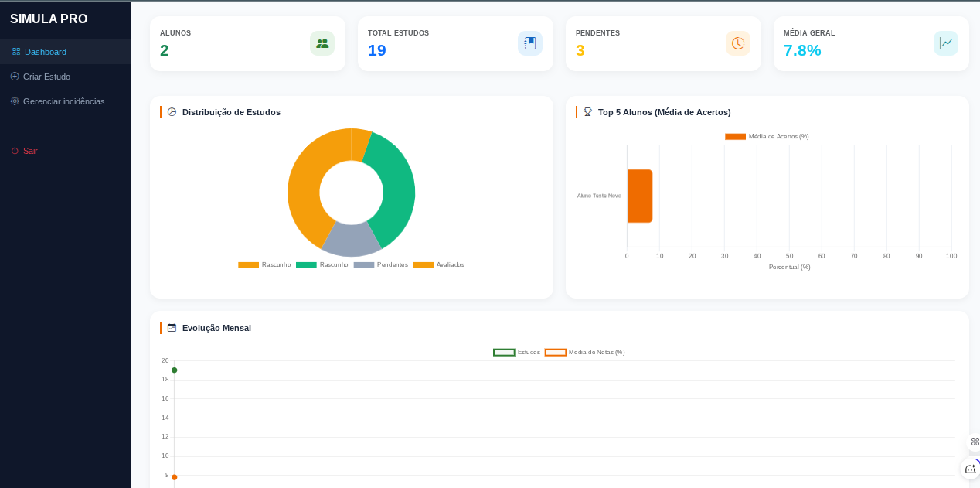This screenshot has height=488, width=980.
Task: Click the orange data point near 8
Action: click(175, 477)
